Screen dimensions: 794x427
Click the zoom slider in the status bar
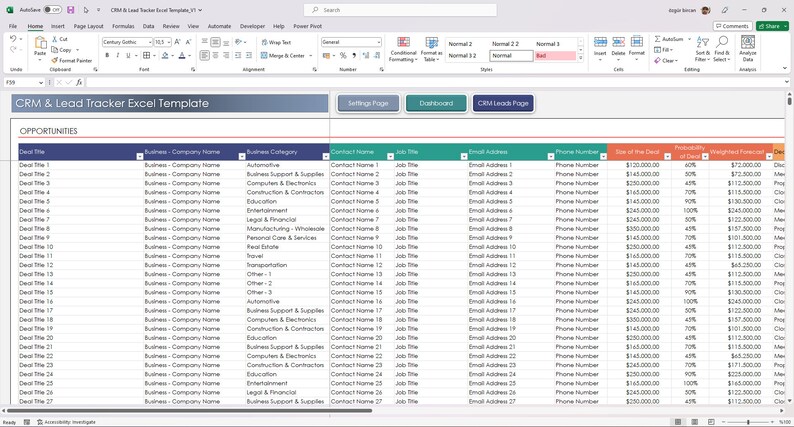[748, 421]
